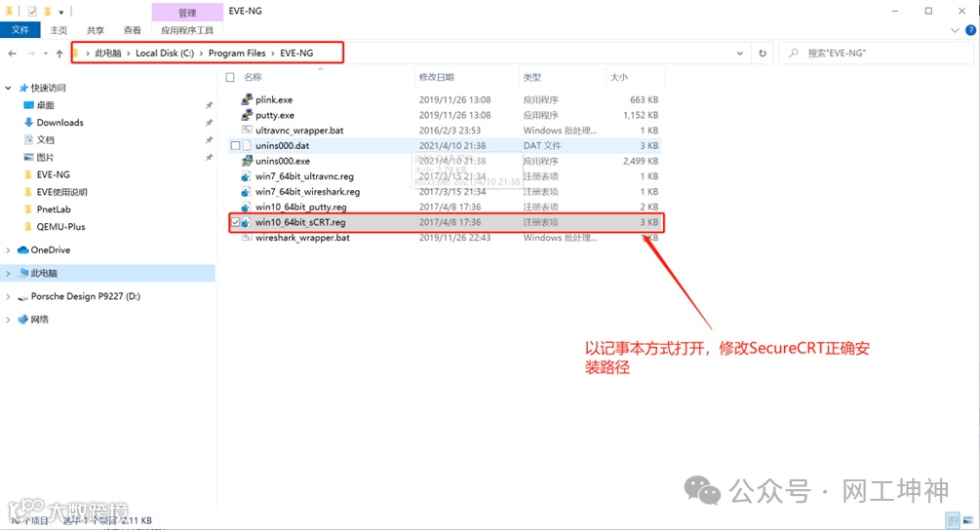Image resolution: width=980 pixels, height=530 pixels.
Task: Expand the OneDrive tree node
Action: 8,249
